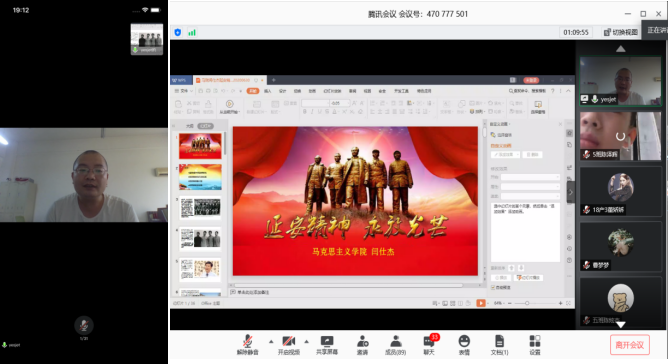The width and height of the screenshot is (668, 364).
Task: Select yesjet participant video thumbnail
Action: point(620,81)
